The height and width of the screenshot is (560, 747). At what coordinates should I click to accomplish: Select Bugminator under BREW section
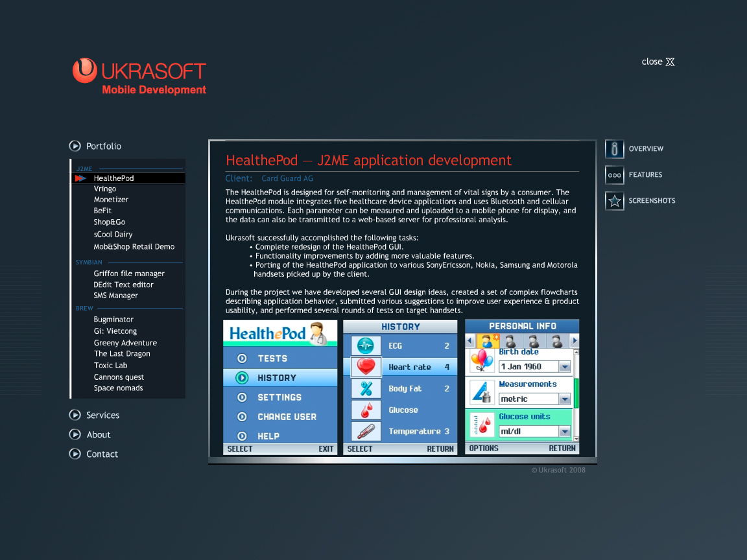pos(113,320)
